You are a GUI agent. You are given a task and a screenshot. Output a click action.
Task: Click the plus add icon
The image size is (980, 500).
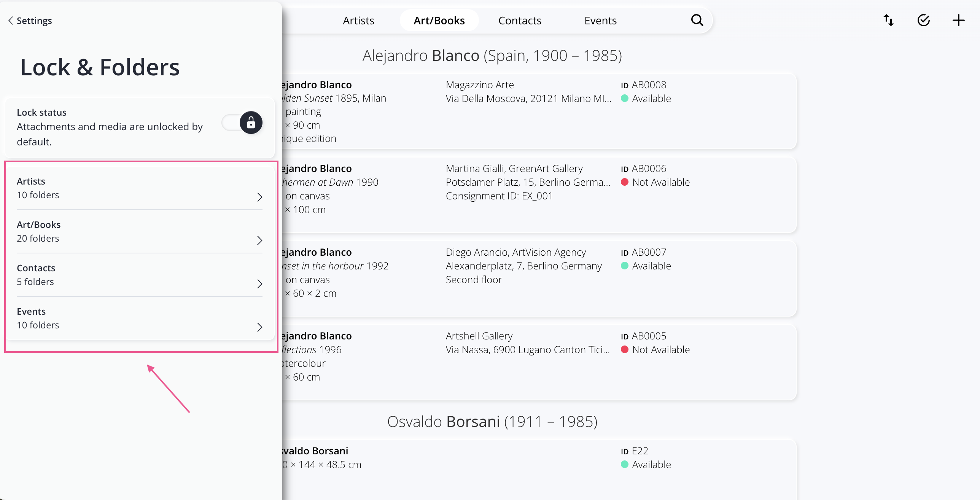958,20
